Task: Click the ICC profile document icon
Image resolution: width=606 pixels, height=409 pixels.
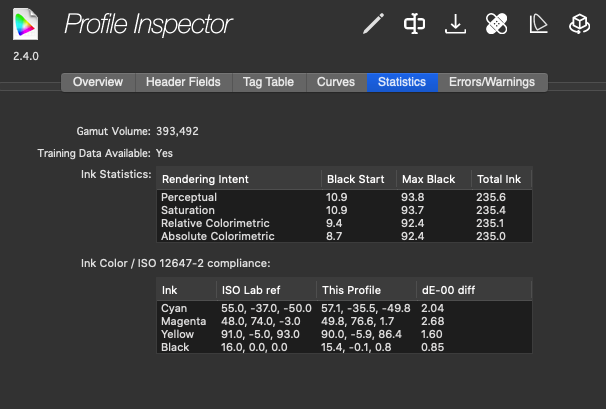Action: pyautogui.click(x=27, y=24)
